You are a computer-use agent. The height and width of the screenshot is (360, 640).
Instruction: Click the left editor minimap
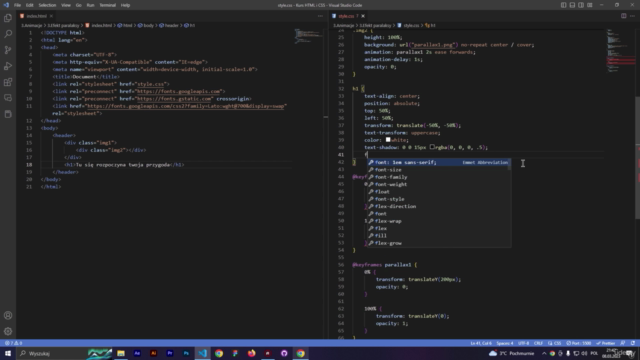309,36
